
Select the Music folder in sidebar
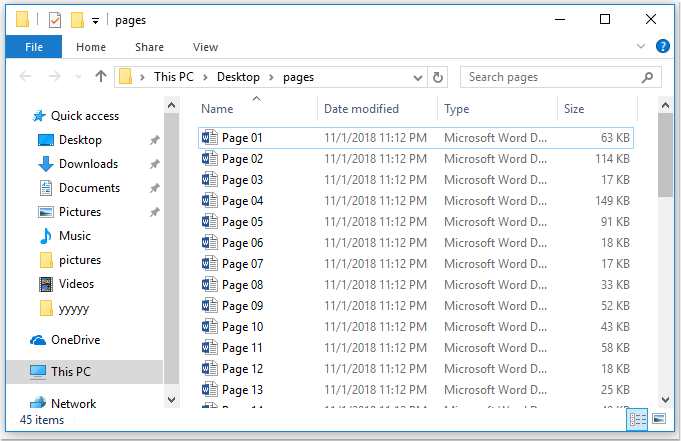coord(74,236)
